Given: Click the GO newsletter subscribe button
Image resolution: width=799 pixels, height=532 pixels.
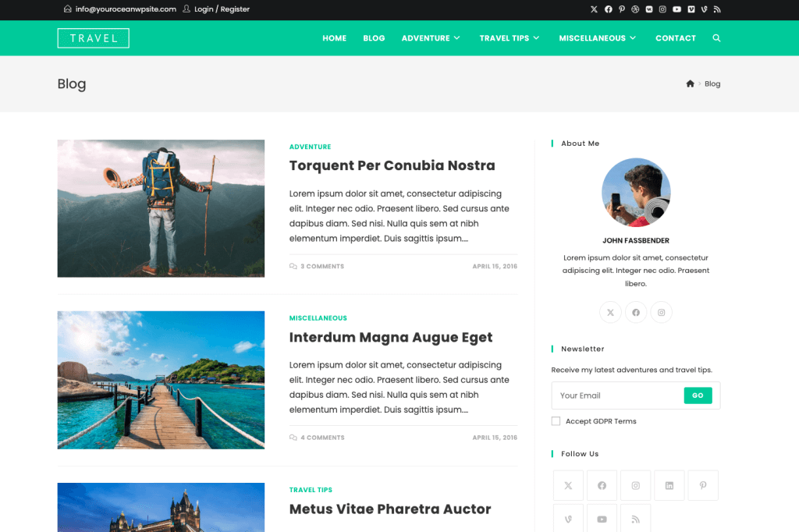Looking at the screenshot, I should pos(698,395).
